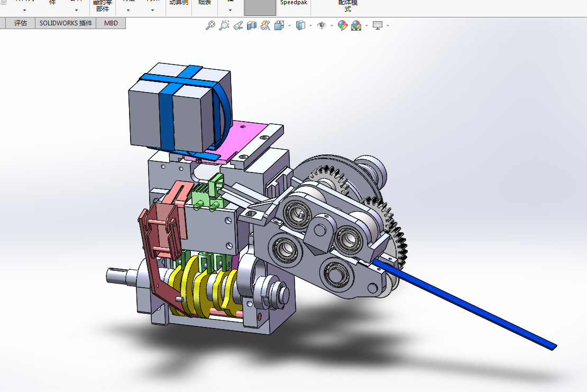Viewport: 587px width, 392px height.
Task: Click the Zoom to Fit icon
Action: click(210, 25)
